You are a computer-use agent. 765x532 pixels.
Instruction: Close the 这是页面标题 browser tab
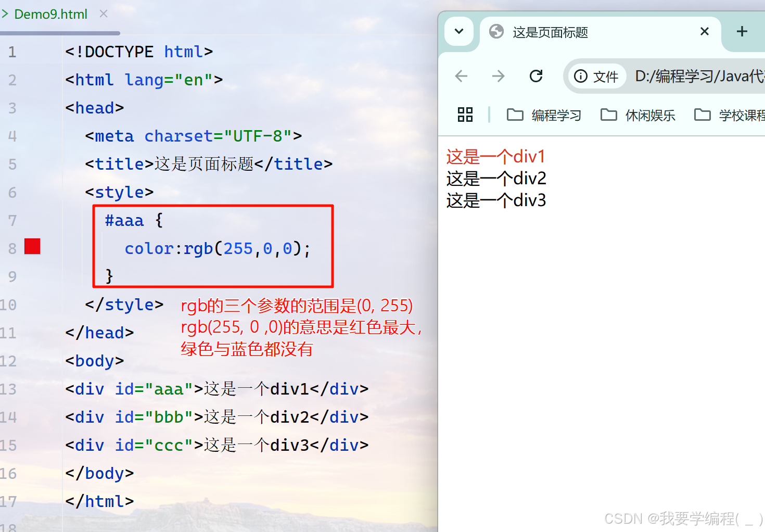[x=705, y=31]
